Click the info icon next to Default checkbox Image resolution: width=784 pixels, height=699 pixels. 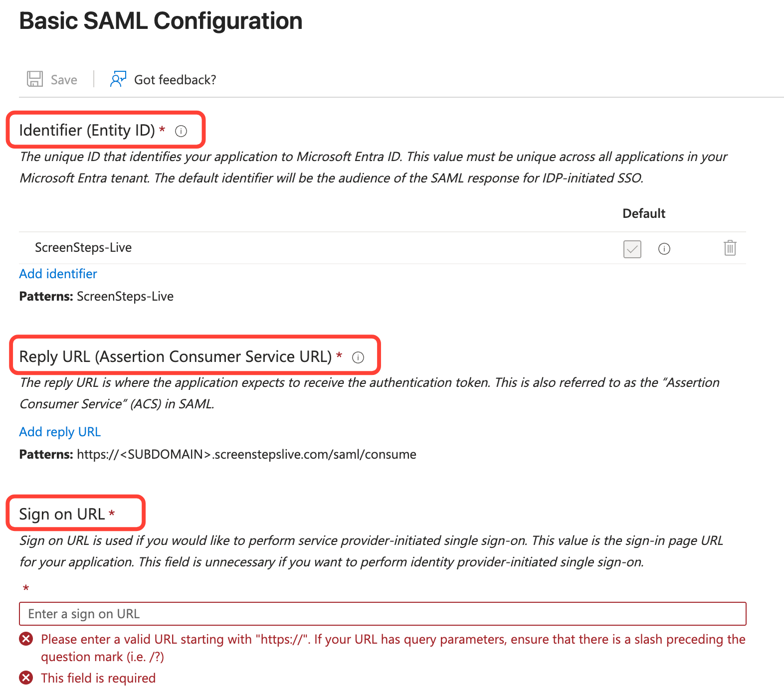[x=664, y=249]
